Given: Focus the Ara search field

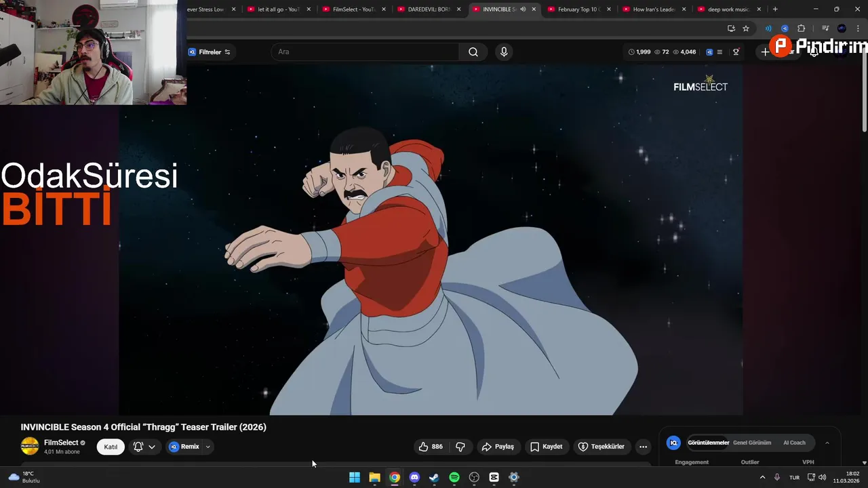Looking at the screenshot, I should point(366,52).
